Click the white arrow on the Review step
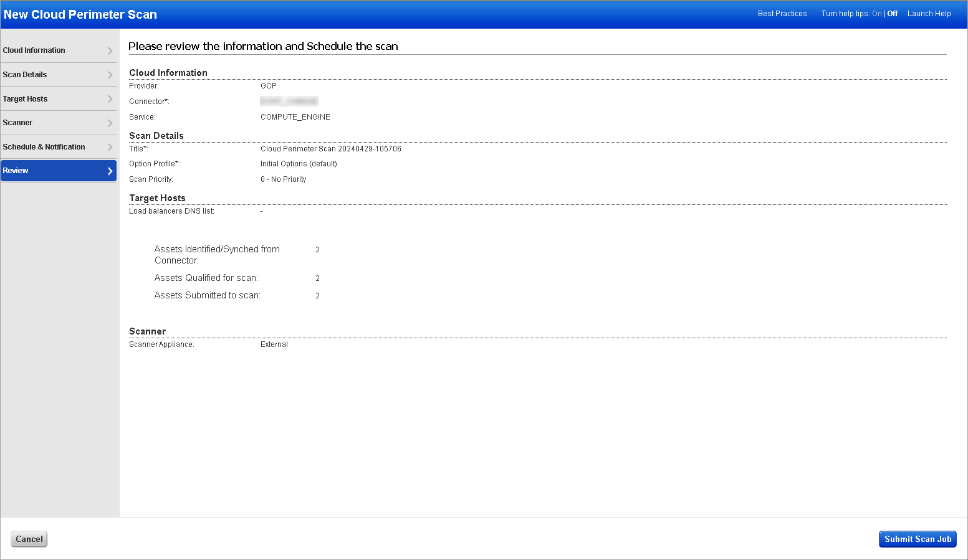968x560 pixels. (x=110, y=170)
